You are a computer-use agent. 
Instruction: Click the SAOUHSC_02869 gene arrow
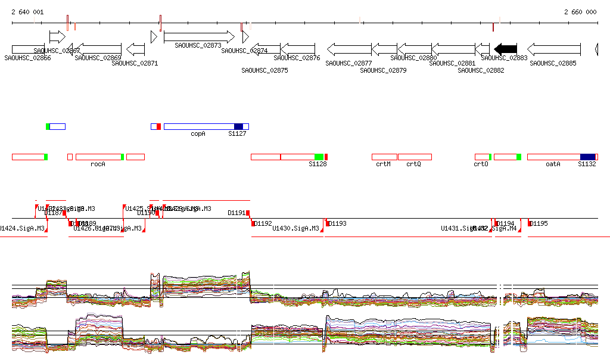click(x=99, y=49)
